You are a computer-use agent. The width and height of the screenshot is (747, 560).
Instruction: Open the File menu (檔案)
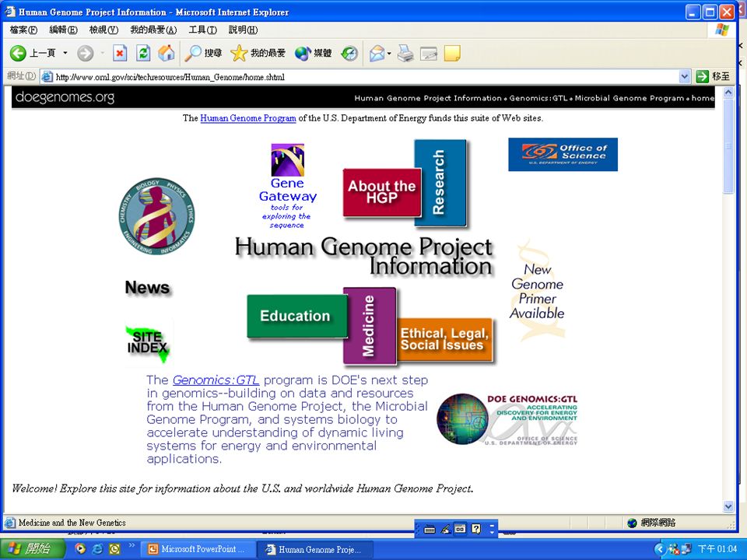point(24,30)
